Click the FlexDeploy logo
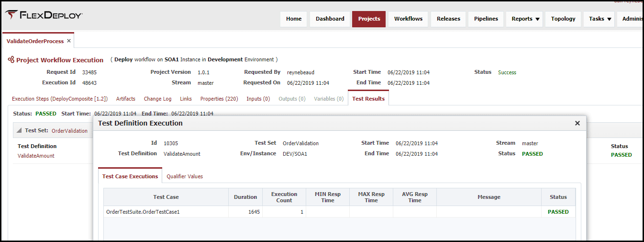Screen dimensions: 644x242 coord(44,15)
